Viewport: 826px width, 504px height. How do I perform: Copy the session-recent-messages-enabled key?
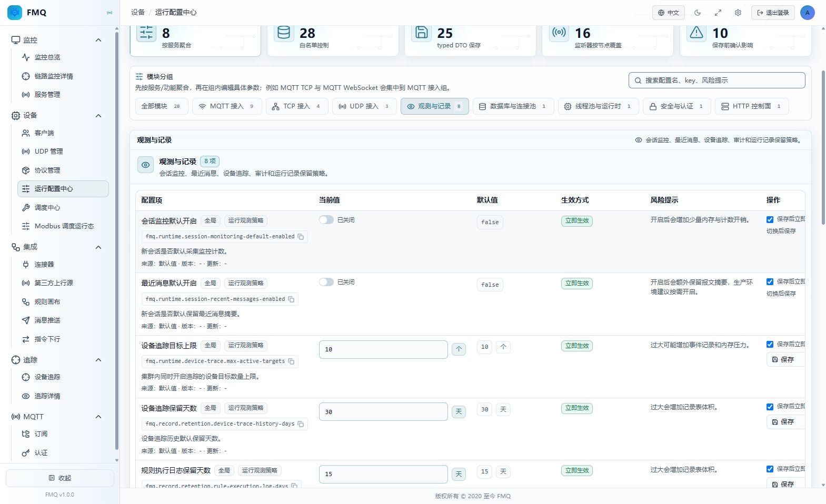(x=291, y=299)
